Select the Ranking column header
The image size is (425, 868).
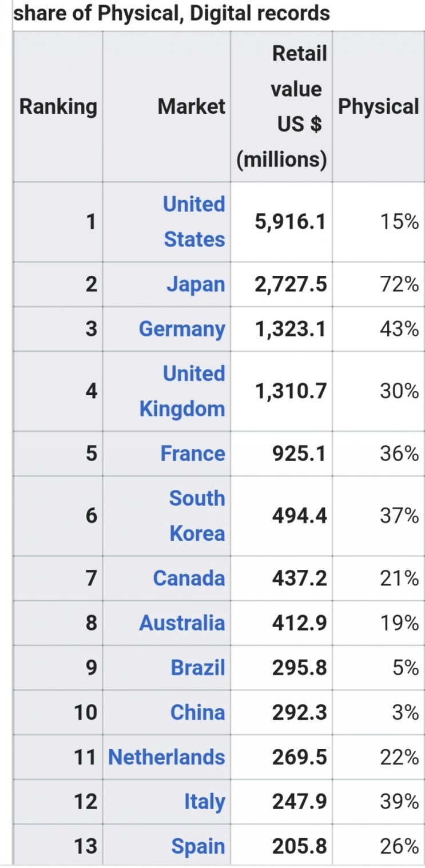point(58,106)
